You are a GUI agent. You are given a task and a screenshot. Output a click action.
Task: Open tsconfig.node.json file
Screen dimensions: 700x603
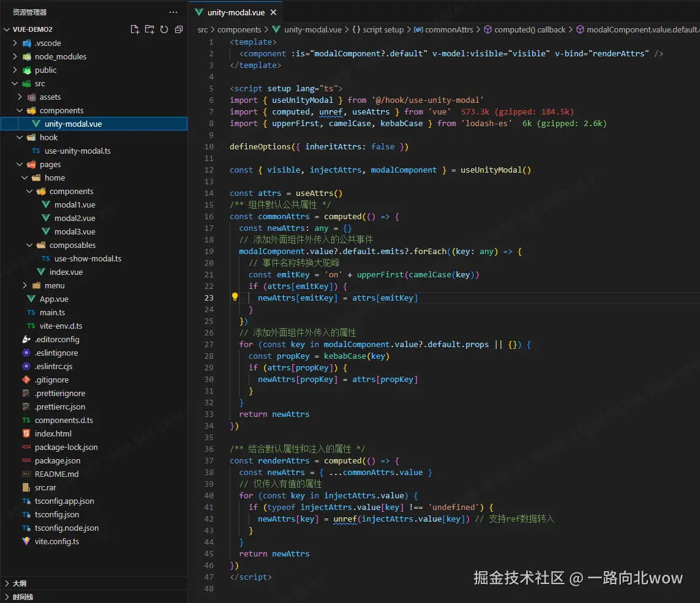pyautogui.click(x=94, y=528)
